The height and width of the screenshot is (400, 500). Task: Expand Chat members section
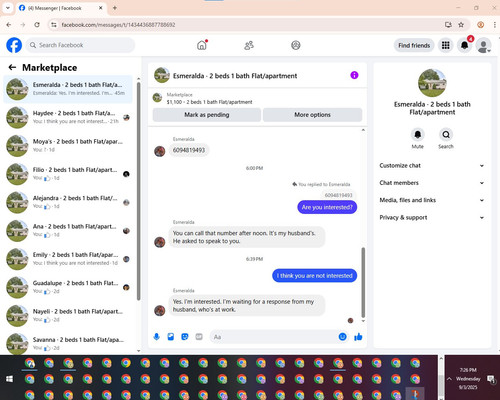432,183
